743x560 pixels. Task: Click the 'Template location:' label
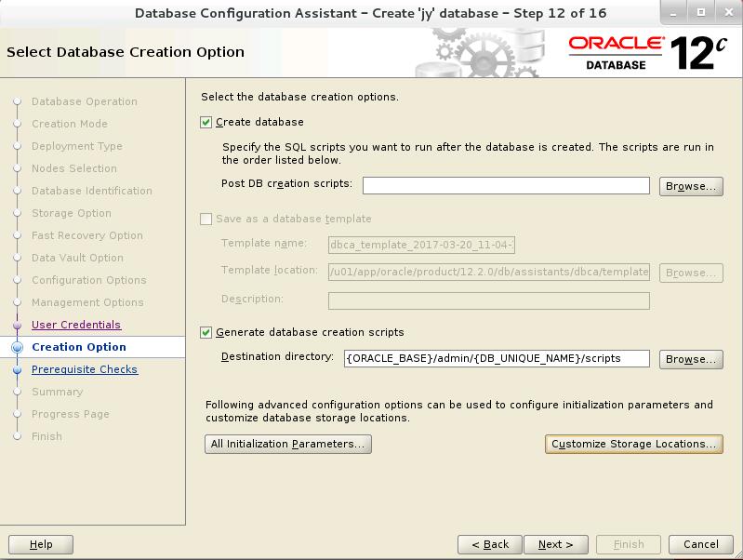[x=269, y=270]
